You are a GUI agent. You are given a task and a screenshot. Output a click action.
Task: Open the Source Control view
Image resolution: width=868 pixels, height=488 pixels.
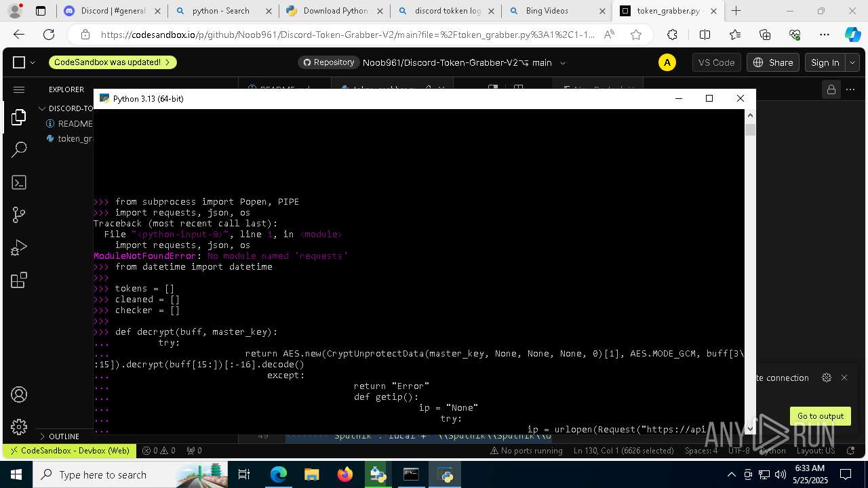[x=19, y=215]
